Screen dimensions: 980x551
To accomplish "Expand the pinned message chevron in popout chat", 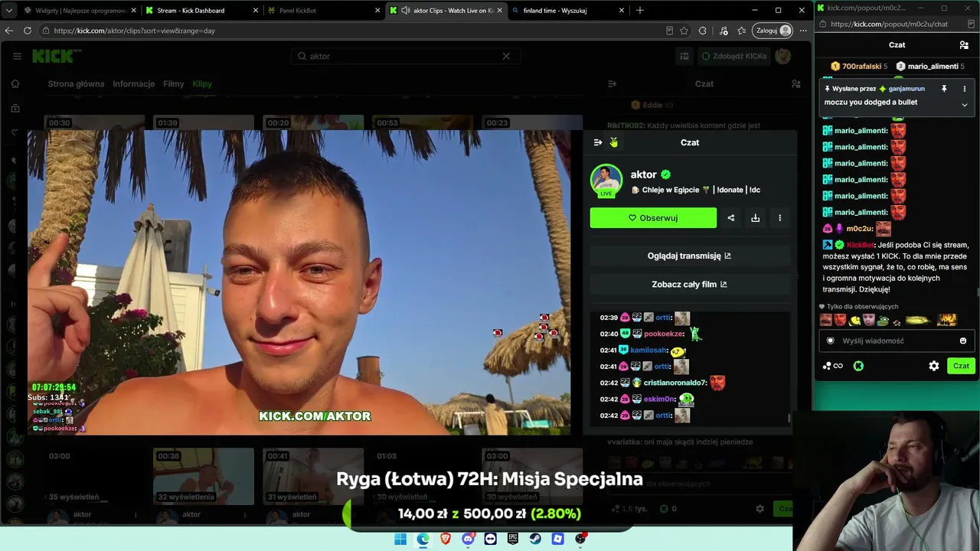I will coord(964,105).
